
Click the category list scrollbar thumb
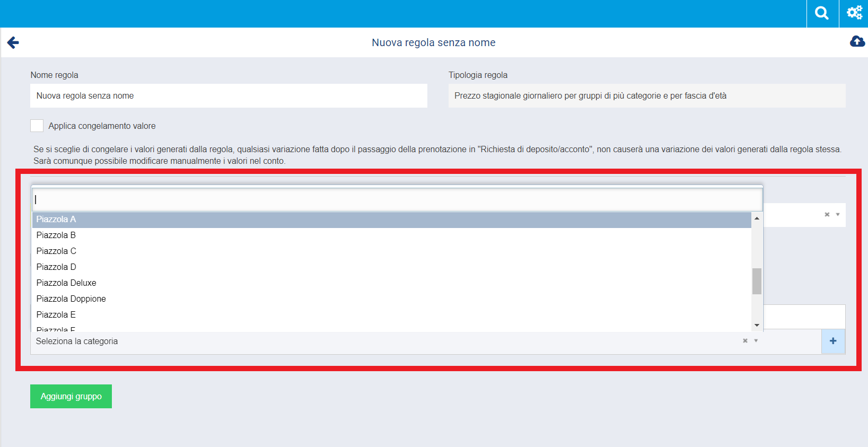(757, 281)
